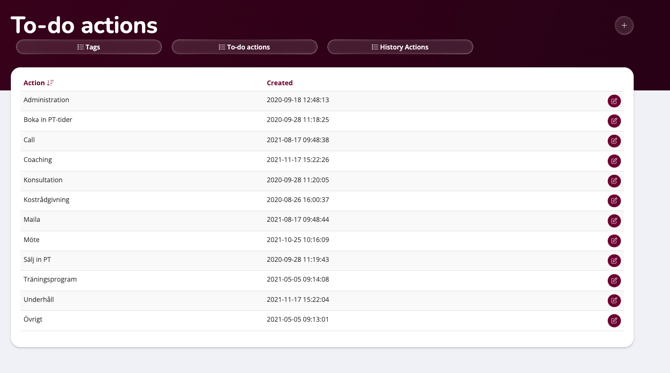Edit the Maila action

coord(614,221)
